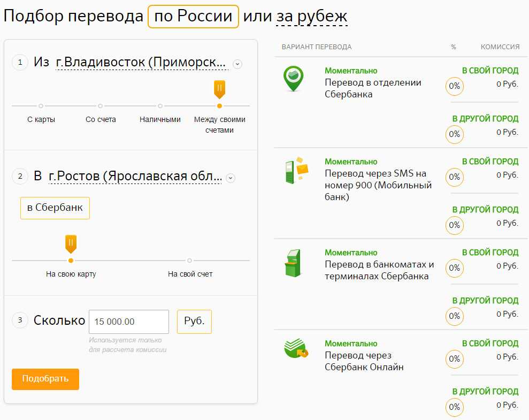
Task: Expand the Ростов destination city dropdown arrow
Action: click(231, 178)
